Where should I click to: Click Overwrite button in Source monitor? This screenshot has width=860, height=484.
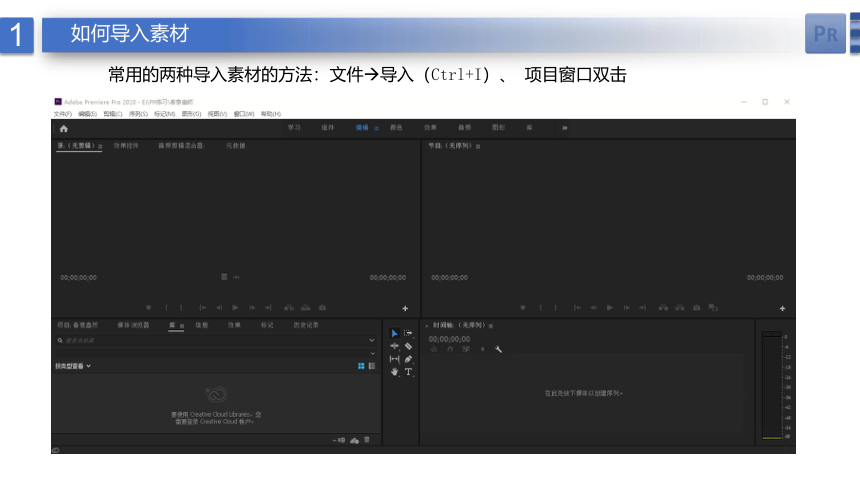pos(305,308)
